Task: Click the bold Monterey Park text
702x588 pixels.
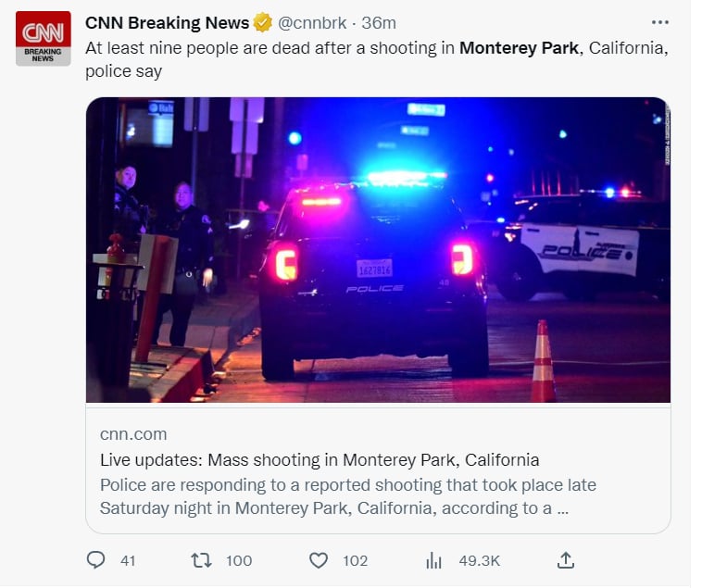Action: pyautogui.click(x=519, y=48)
